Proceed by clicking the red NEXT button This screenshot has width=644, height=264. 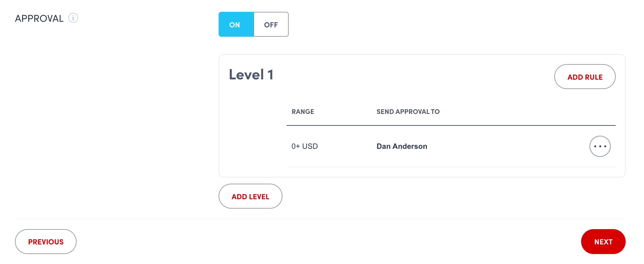tap(603, 242)
